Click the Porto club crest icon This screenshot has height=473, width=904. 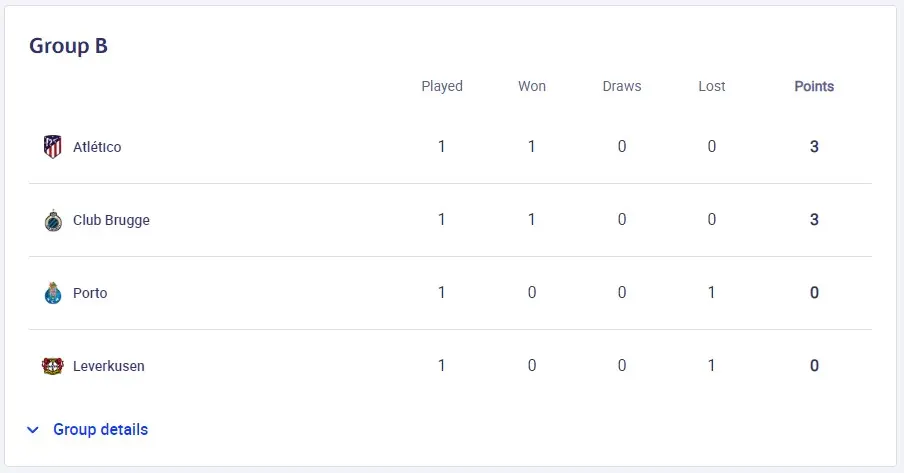click(53, 293)
